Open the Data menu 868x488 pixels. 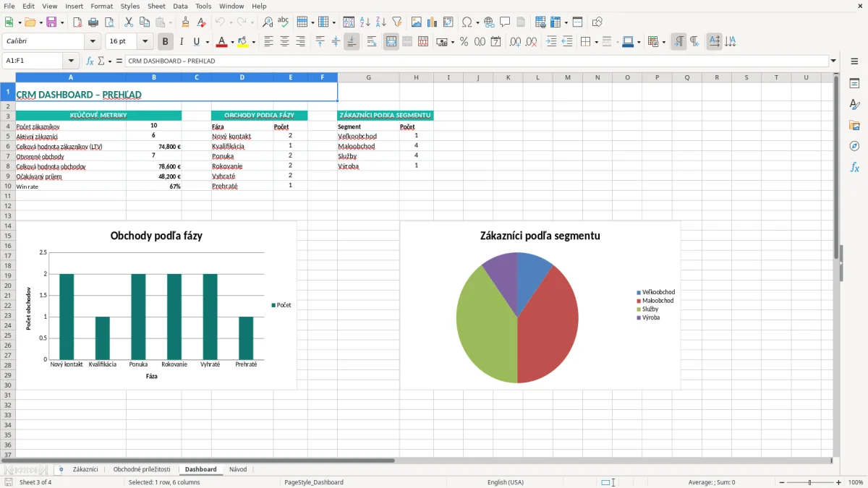click(180, 6)
